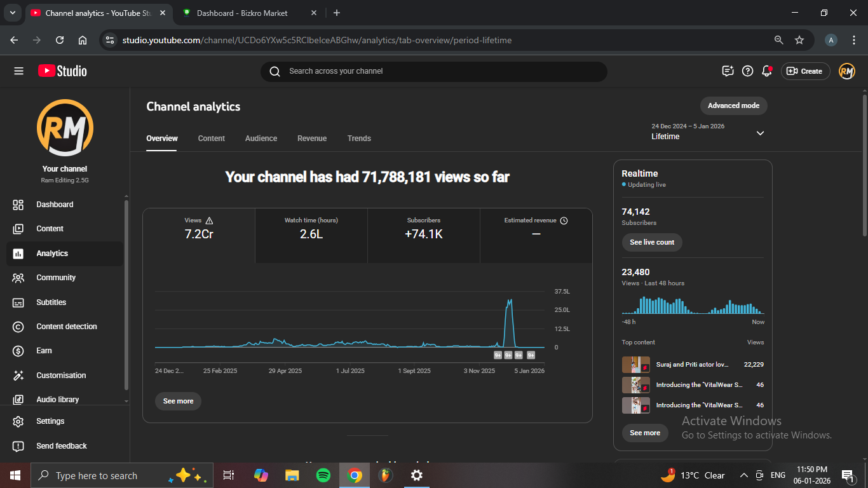868x488 pixels.
Task: Click the Dashboard sidebar icon
Action: coord(18,205)
